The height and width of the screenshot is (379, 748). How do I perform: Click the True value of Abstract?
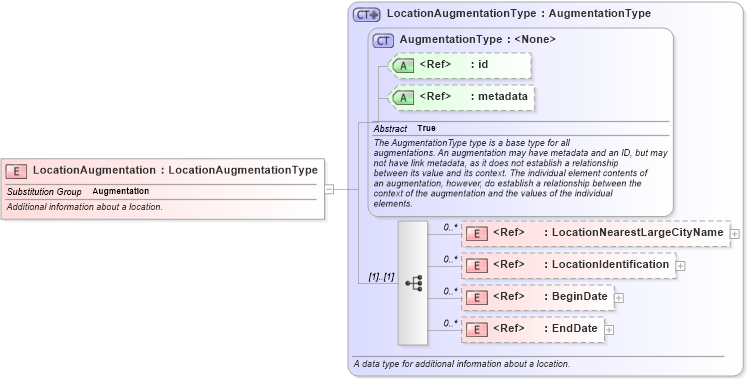click(426, 128)
